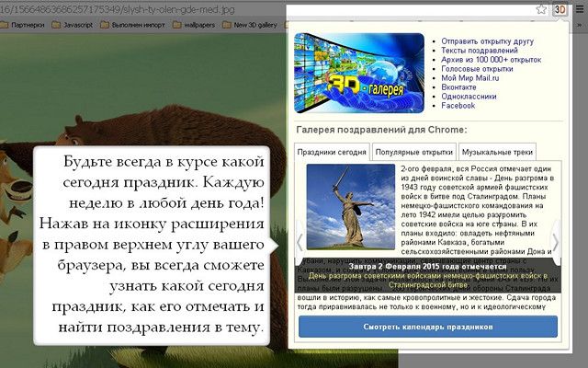Click the Смотреть календарь праздников button
This screenshot has height=368, width=588.
(x=428, y=327)
